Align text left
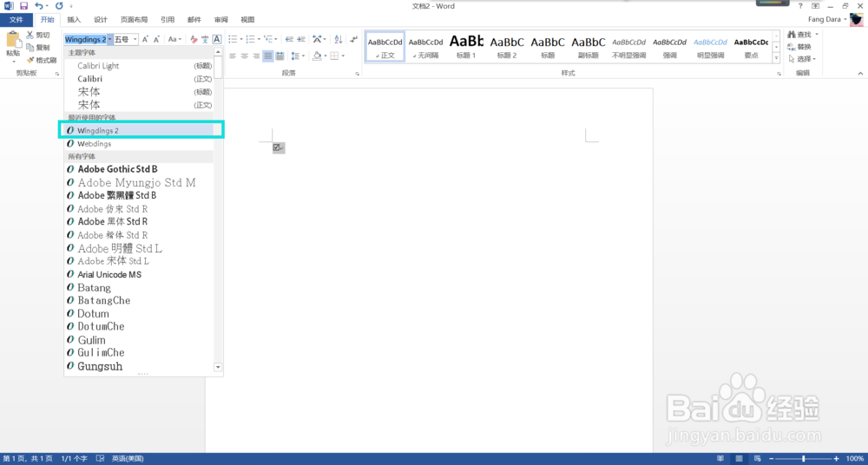868x465 pixels. click(x=233, y=56)
